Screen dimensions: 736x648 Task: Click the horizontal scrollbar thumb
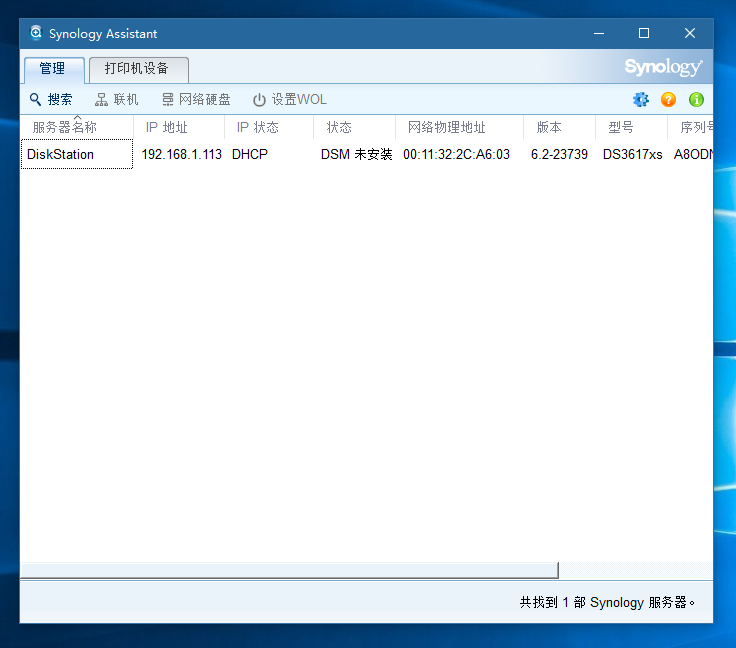(x=289, y=570)
